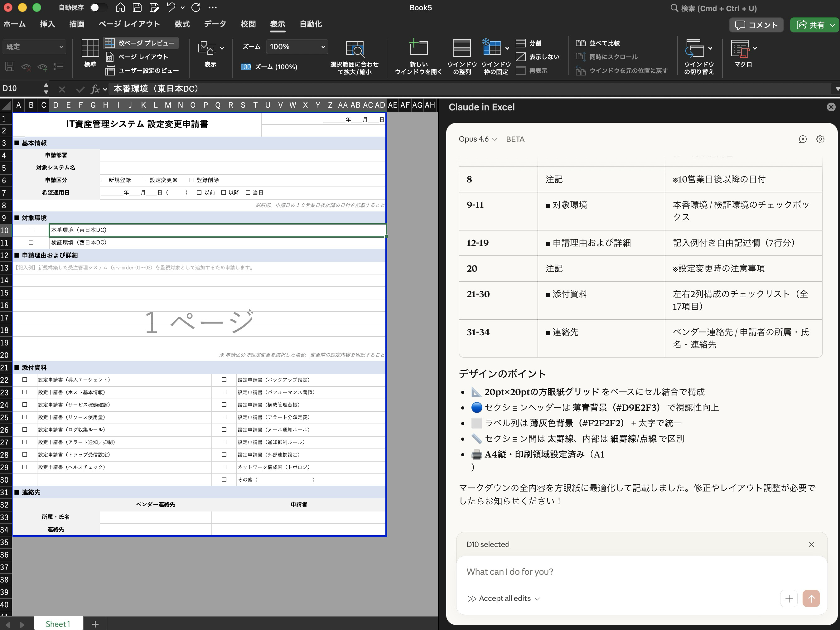Check 本番環境（東日本DC）checkbox

pos(30,230)
